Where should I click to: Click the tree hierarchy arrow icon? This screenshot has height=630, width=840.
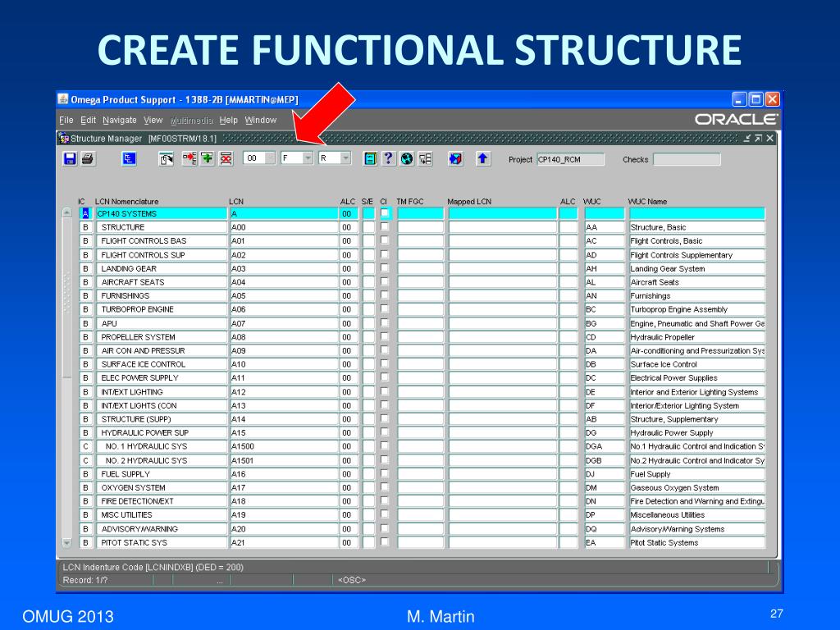click(425, 158)
